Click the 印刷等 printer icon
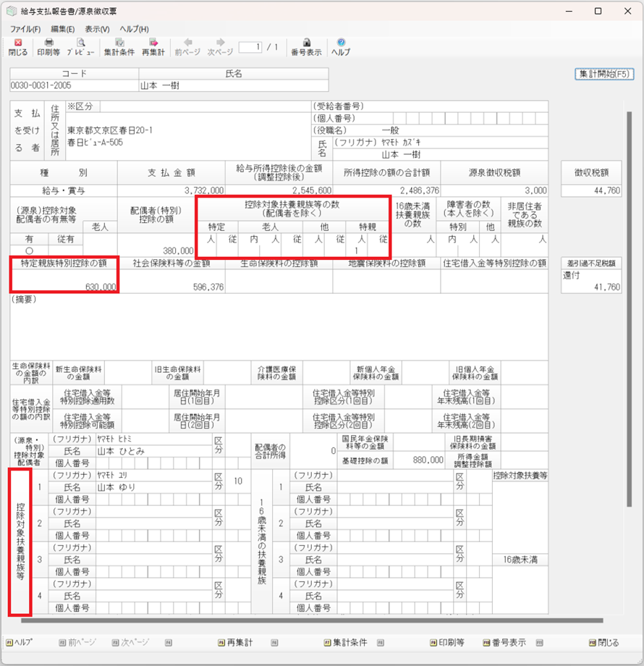This screenshot has height=666, width=644. tap(48, 47)
